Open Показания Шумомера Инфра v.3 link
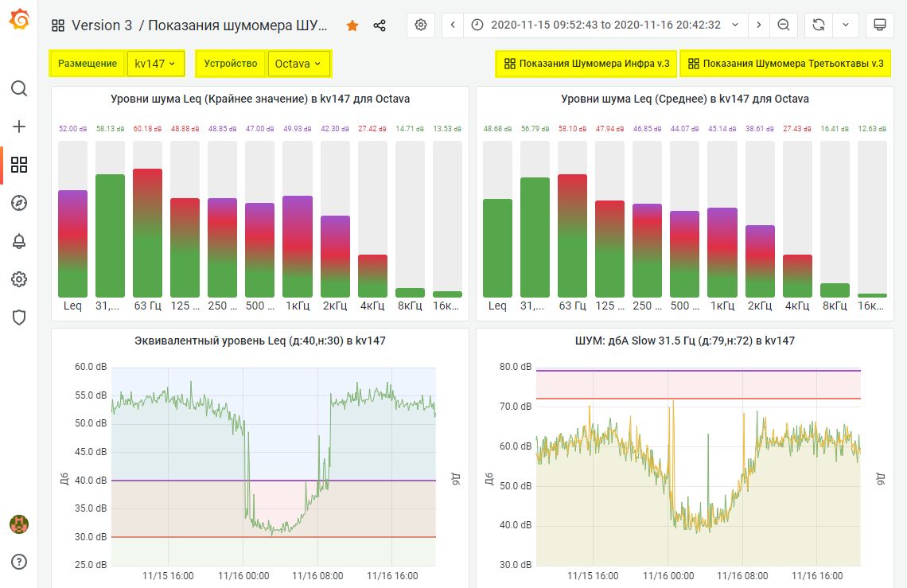 click(586, 64)
